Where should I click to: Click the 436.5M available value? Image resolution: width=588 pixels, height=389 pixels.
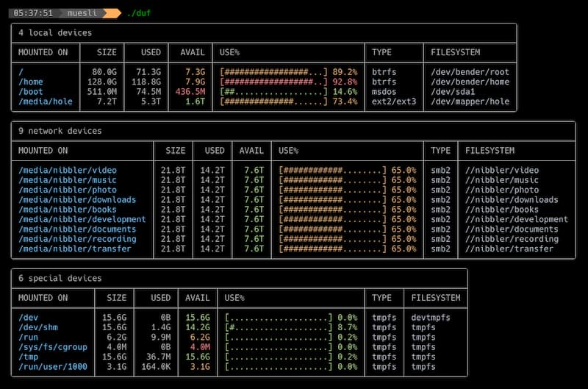[190, 91]
